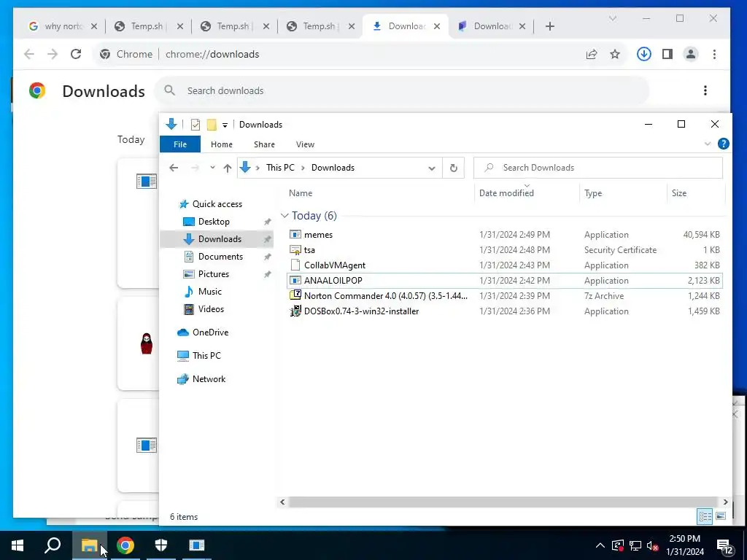Refresh the Downloads folder view
747x560 pixels.
[x=454, y=168]
